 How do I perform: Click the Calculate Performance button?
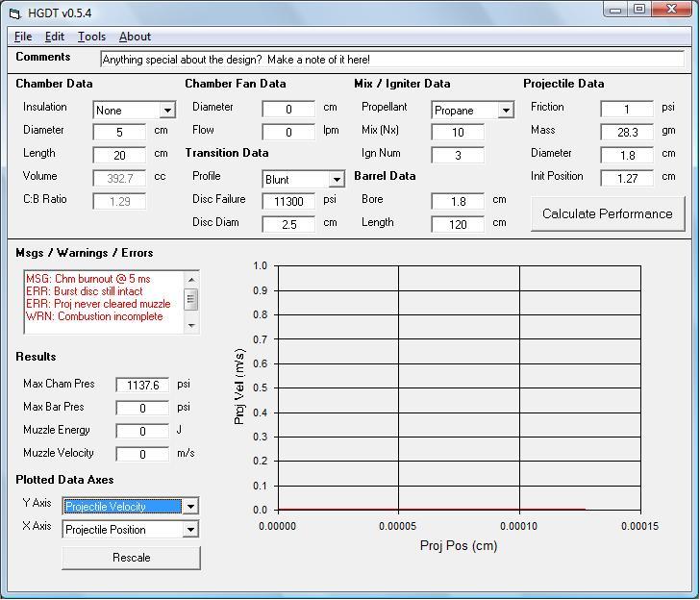pyautogui.click(x=607, y=213)
